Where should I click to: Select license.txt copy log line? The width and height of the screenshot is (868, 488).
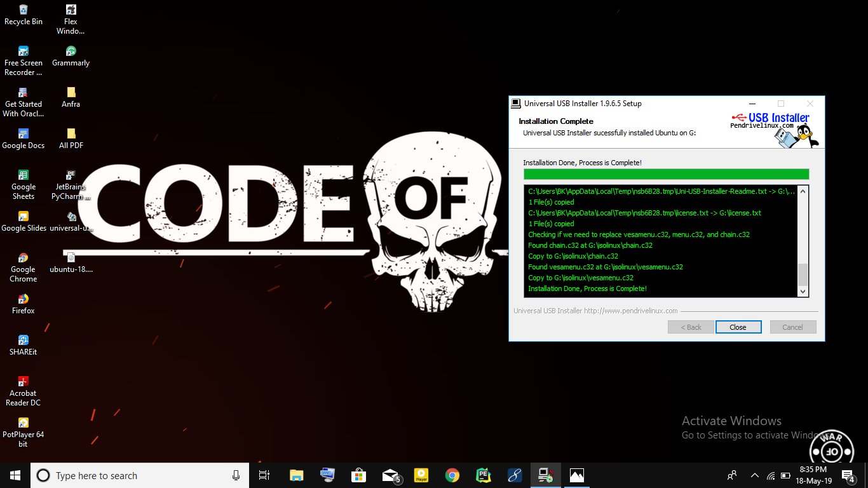pos(644,213)
